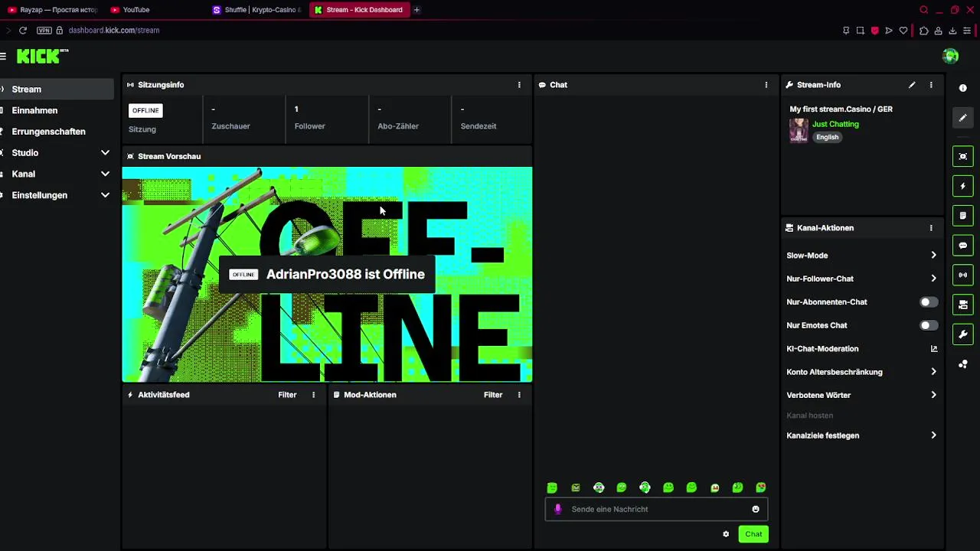Image resolution: width=980 pixels, height=551 pixels.
Task: Click the OFFLINE session status badge
Action: tap(145, 110)
